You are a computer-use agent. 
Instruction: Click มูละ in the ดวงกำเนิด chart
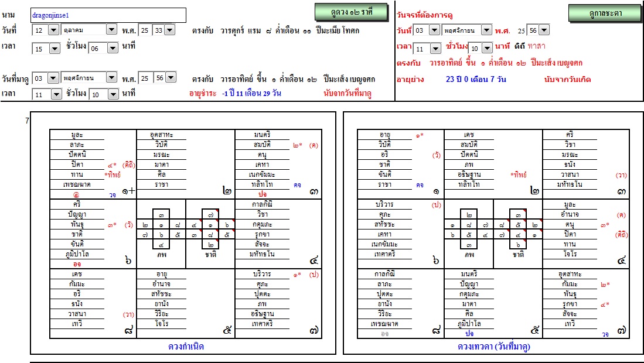pos(77,135)
